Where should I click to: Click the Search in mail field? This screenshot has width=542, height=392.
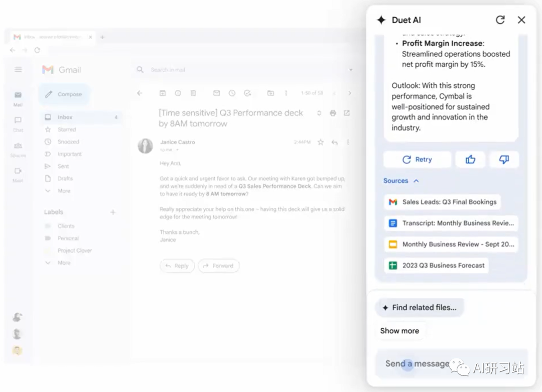[x=242, y=70]
